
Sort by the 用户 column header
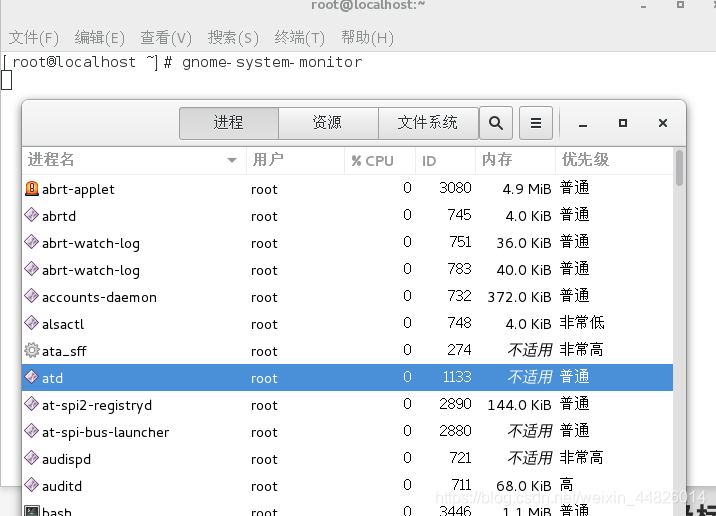click(x=295, y=160)
